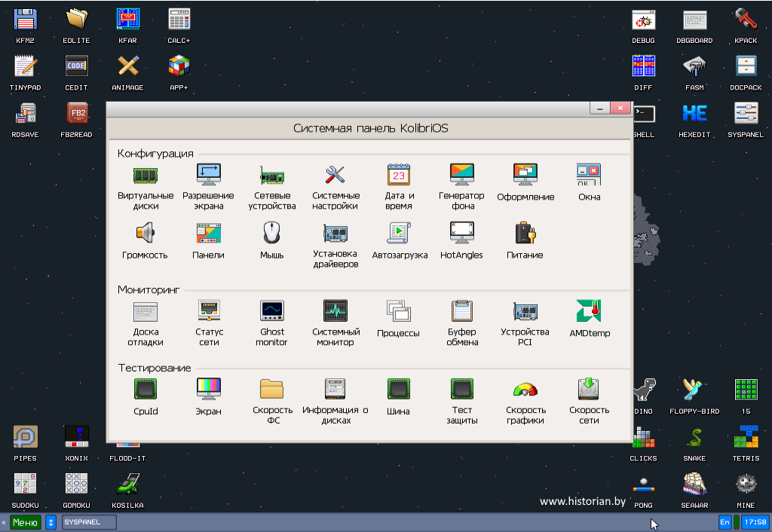This screenshot has height=532, width=772.
Task: Open Устройства PCI viewer
Action: tap(525, 310)
